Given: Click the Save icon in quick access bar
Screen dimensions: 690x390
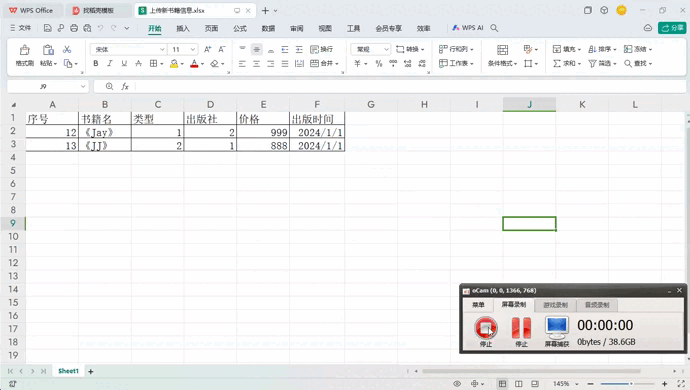Looking at the screenshot, I should point(48,28).
